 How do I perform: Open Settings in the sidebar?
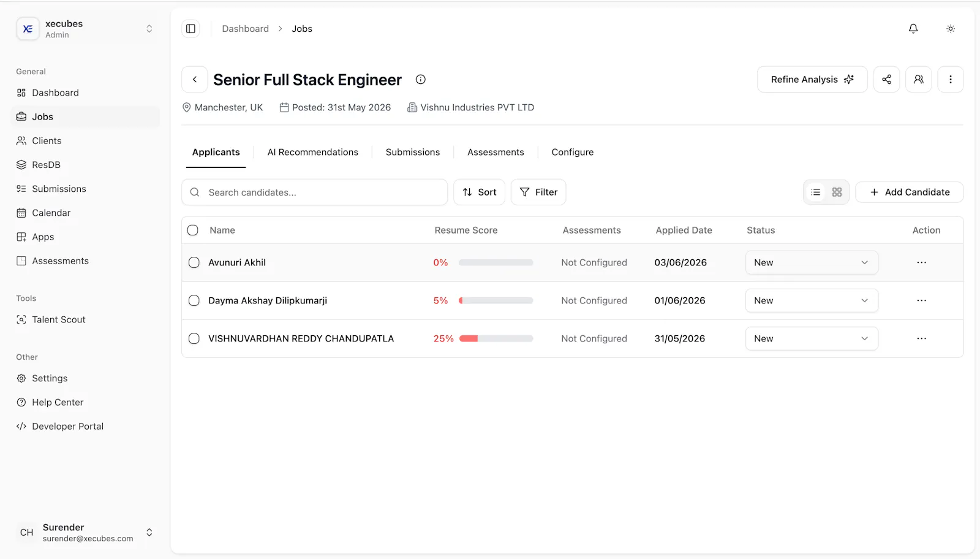(x=85, y=379)
